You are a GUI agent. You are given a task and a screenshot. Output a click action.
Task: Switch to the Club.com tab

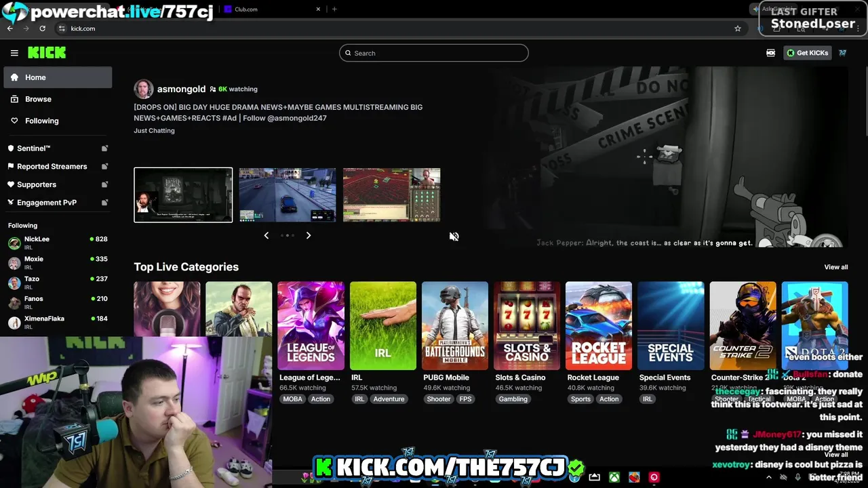coord(271,9)
